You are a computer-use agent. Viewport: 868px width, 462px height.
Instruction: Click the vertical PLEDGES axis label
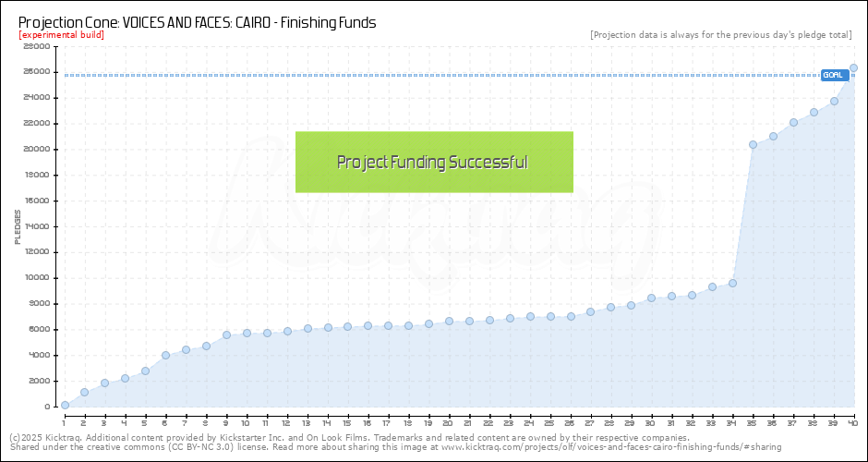coord(17,226)
